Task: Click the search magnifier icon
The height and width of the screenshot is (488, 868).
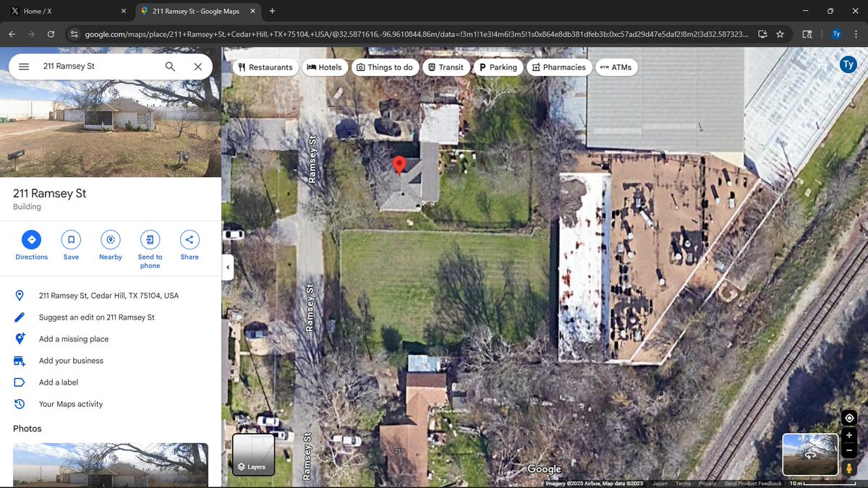Action: [x=170, y=67]
